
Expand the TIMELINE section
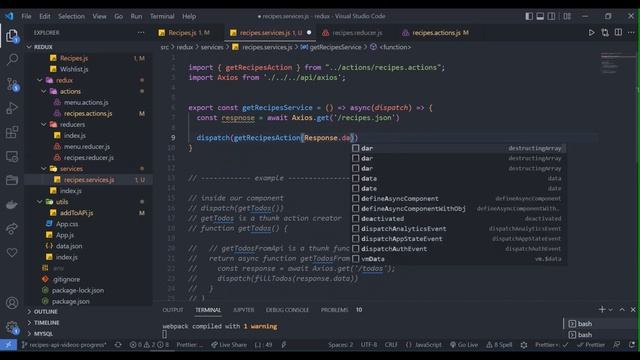(46, 322)
